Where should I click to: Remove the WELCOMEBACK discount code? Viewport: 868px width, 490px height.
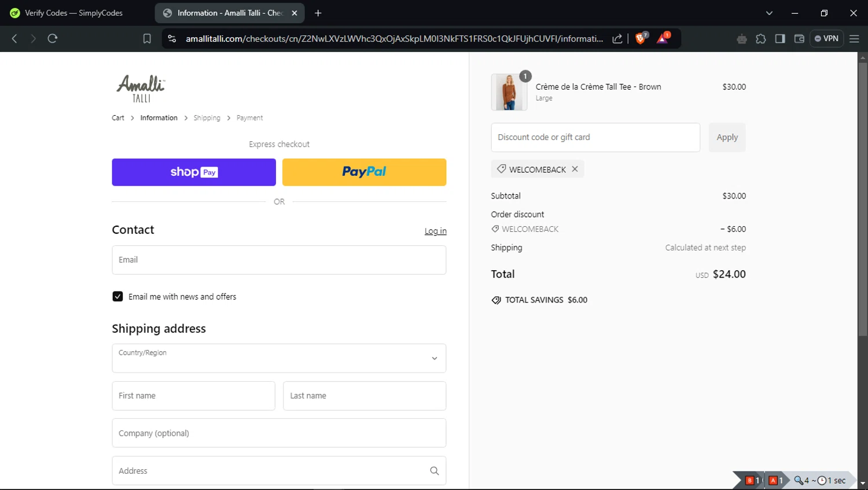point(575,169)
